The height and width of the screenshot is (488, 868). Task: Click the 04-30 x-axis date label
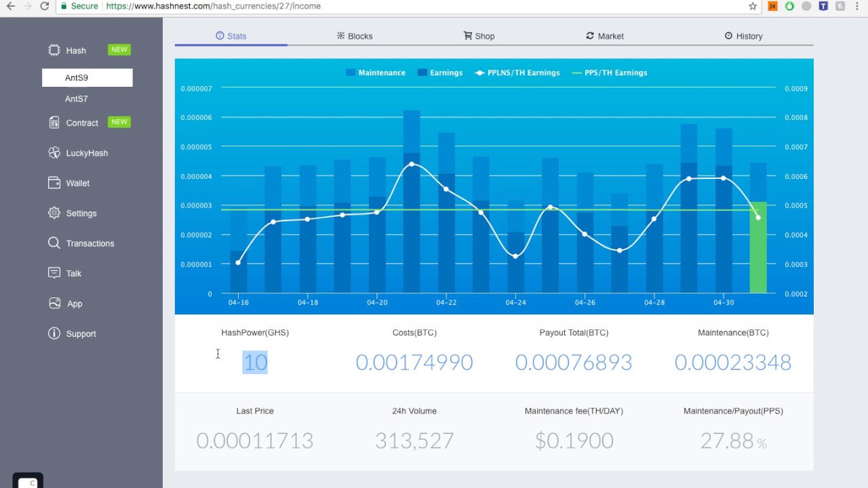724,302
